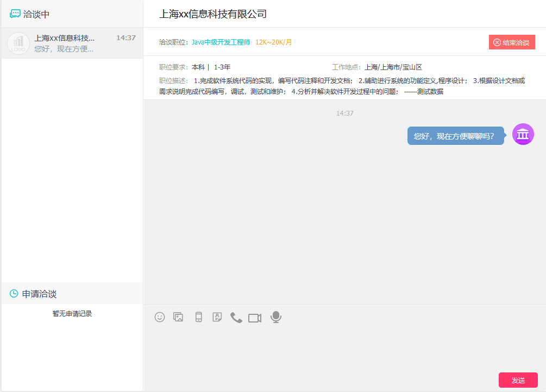
Task: Start a video call with the camera icon
Action: tap(255, 317)
